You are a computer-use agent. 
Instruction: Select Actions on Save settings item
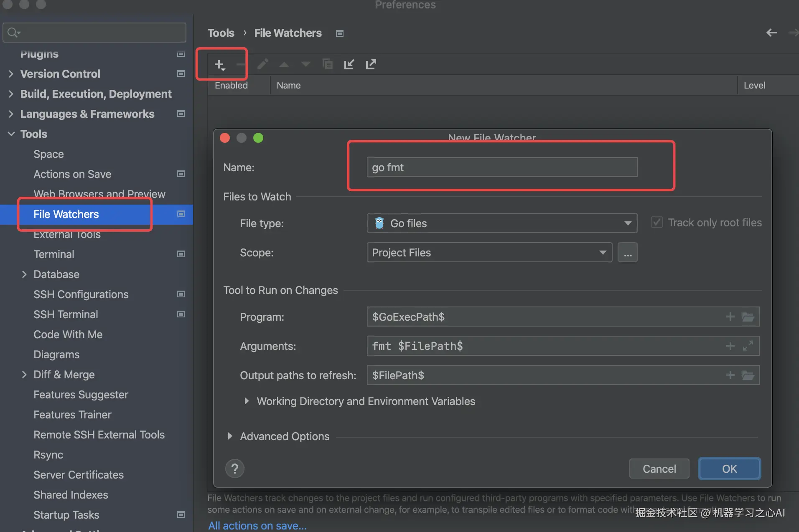pyautogui.click(x=72, y=174)
